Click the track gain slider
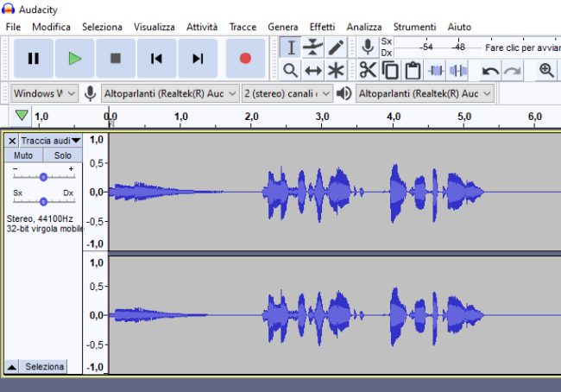Viewport: 561px width, 392px height. click(43, 176)
